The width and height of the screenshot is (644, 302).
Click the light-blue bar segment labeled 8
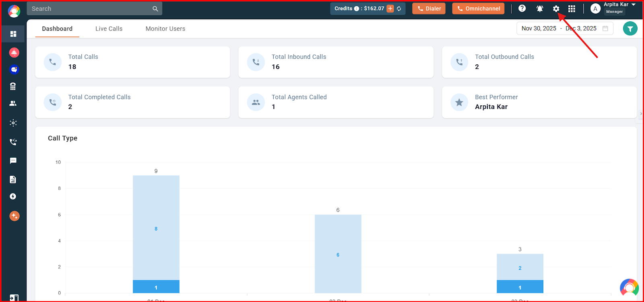156,228
